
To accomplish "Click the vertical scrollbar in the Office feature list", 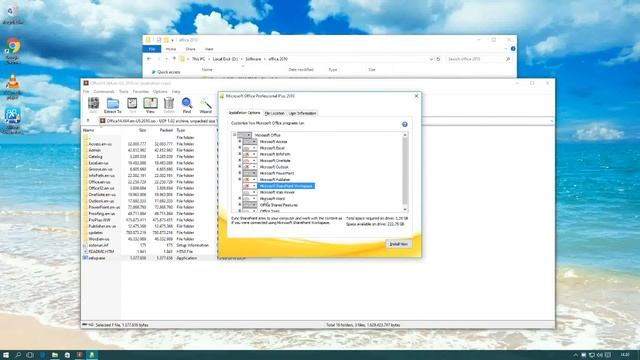I will pyautogui.click(x=405, y=171).
